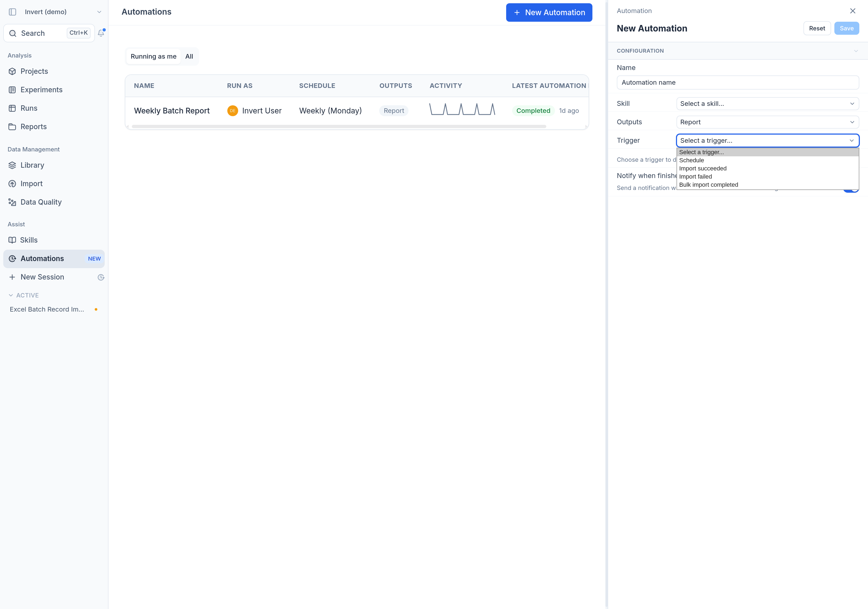Collapse the Configuration section
868x609 pixels.
click(x=856, y=51)
